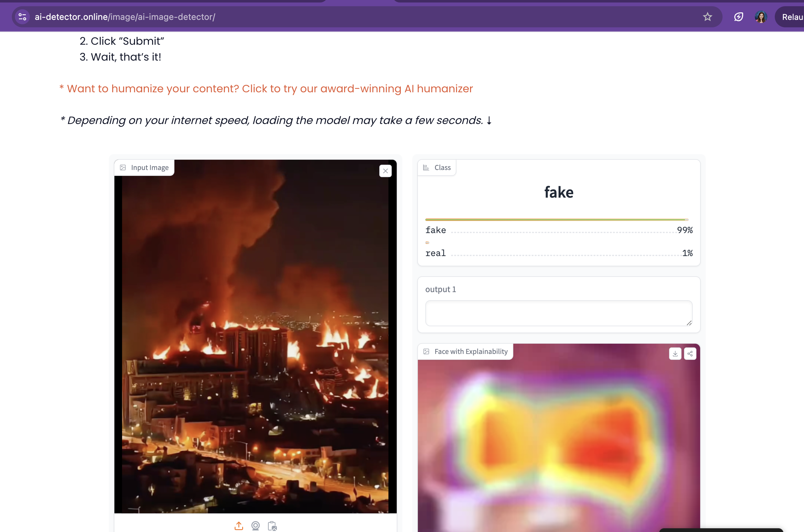Click the paste from clipboard icon
Screen dimensions: 804x532
(x=272, y=525)
